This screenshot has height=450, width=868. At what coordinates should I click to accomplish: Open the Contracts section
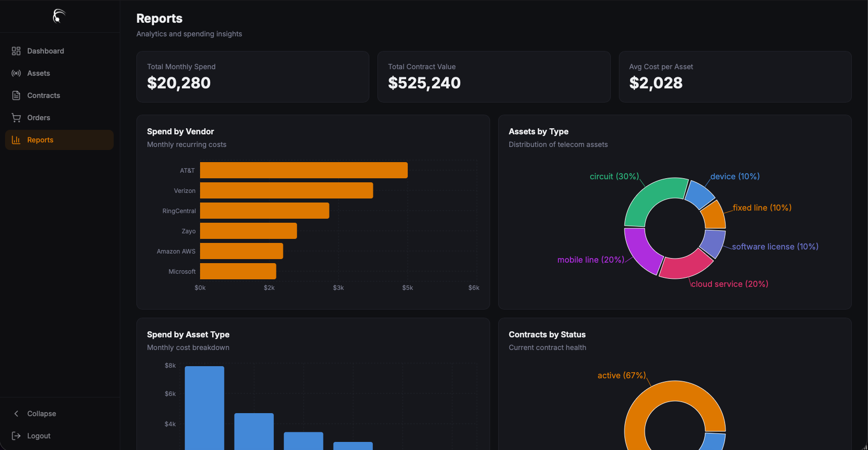pos(59,95)
